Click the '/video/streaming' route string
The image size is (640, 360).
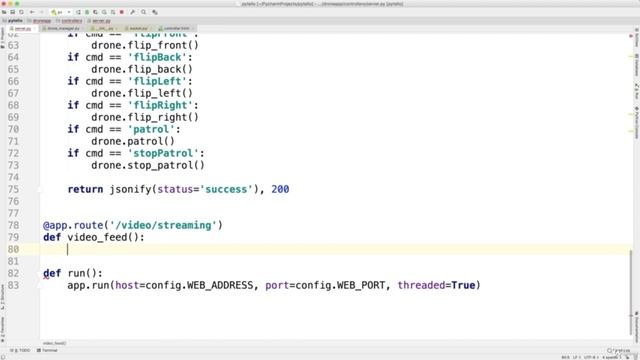pyautogui.click(x=163, y=225)
